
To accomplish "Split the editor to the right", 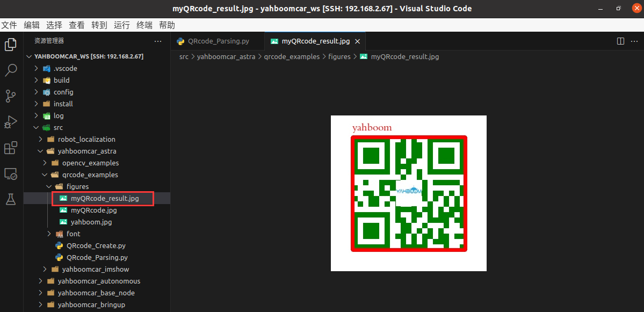I will [620, 41].
